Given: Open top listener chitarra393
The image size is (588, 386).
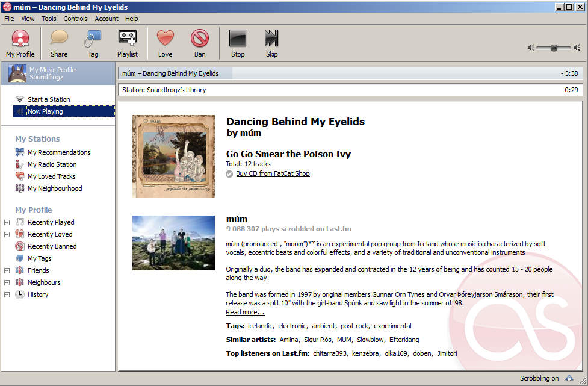Looking at the screenshot, I should 330,353.
